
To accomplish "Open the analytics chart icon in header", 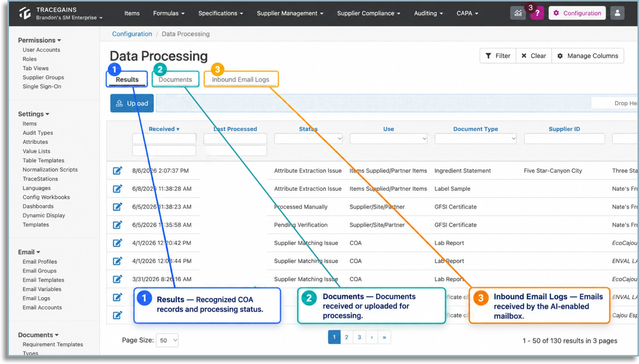I will tap(518, 13).
